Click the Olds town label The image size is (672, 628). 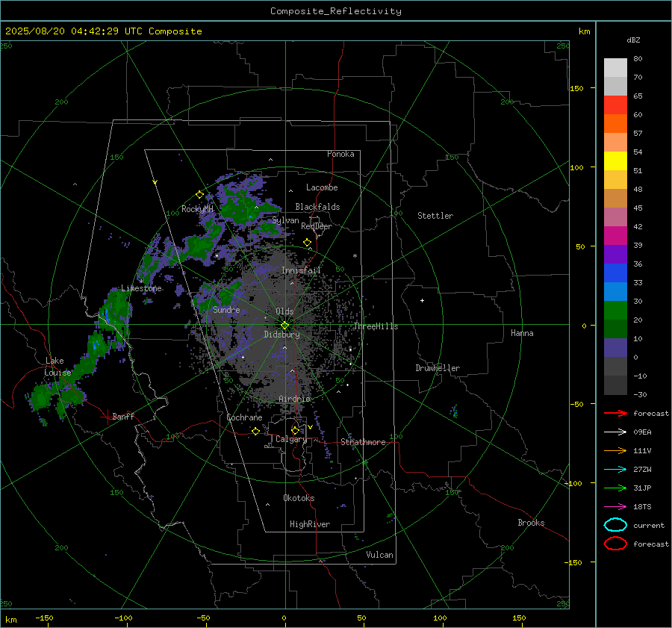[x=284, y=311]
